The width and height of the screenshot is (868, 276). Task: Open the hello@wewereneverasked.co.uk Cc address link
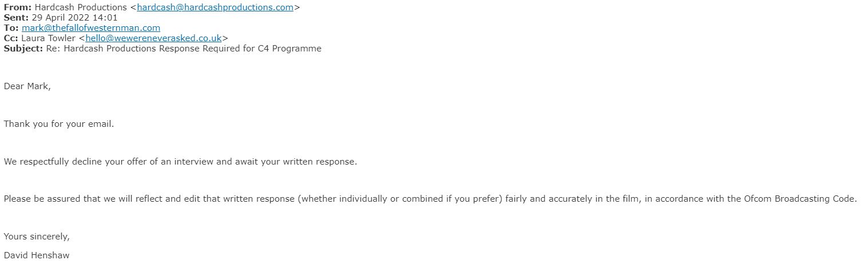pos(154,38)
